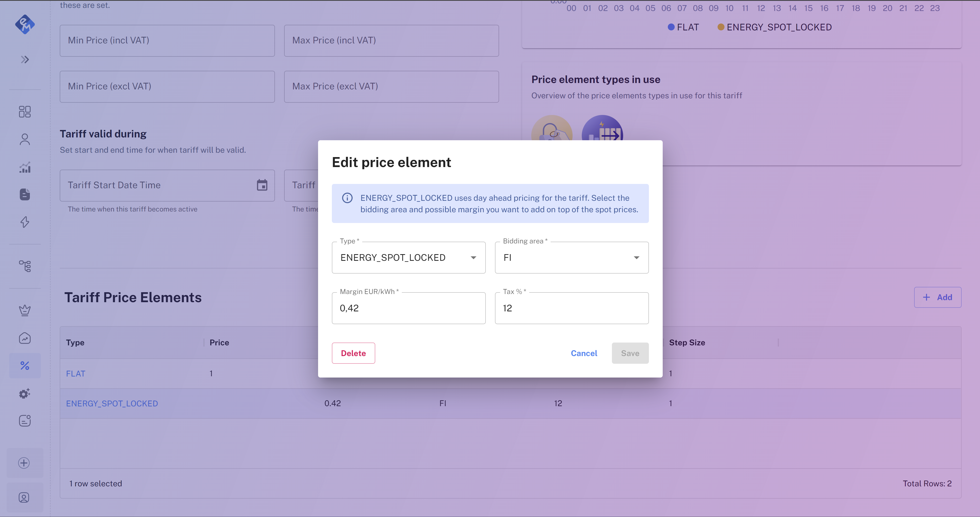Delete the price element

pyautogui.click(x=353, y=353)
